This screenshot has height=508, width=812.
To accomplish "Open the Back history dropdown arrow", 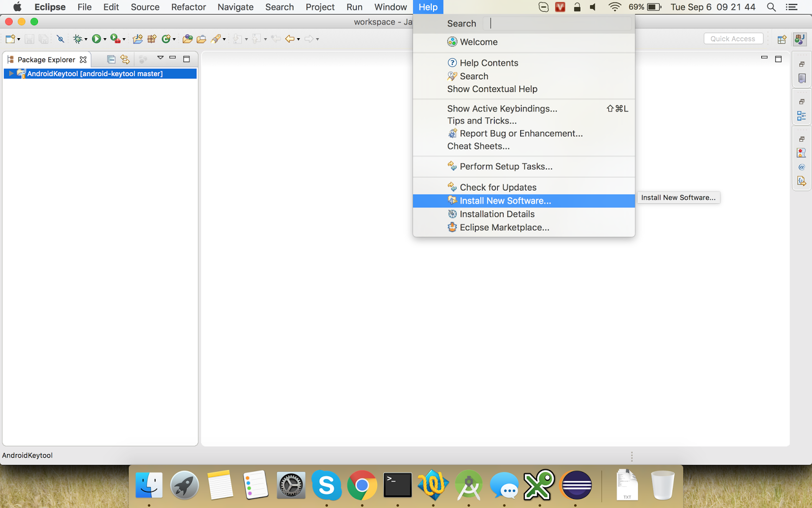I will (298, 39).
